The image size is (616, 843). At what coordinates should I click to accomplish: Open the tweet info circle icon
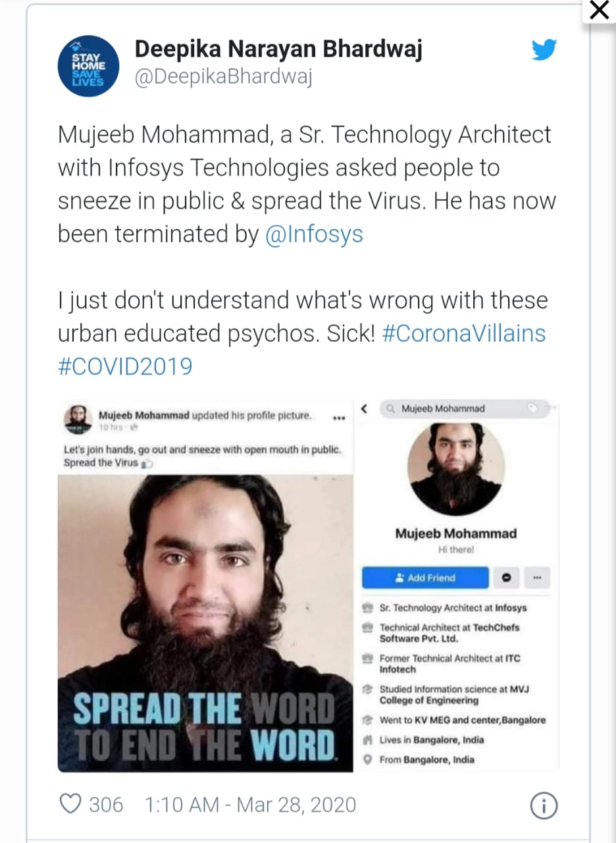tap(544, 805)
